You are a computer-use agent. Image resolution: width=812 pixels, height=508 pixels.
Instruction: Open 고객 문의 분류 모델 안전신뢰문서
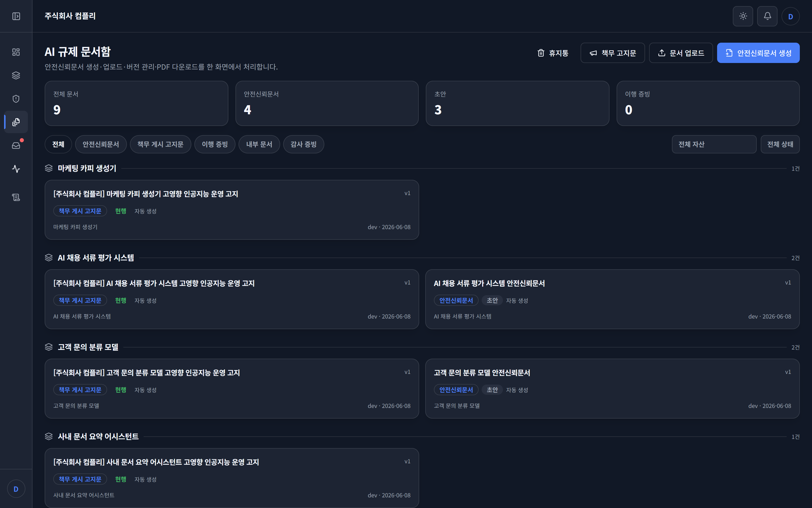612,389
